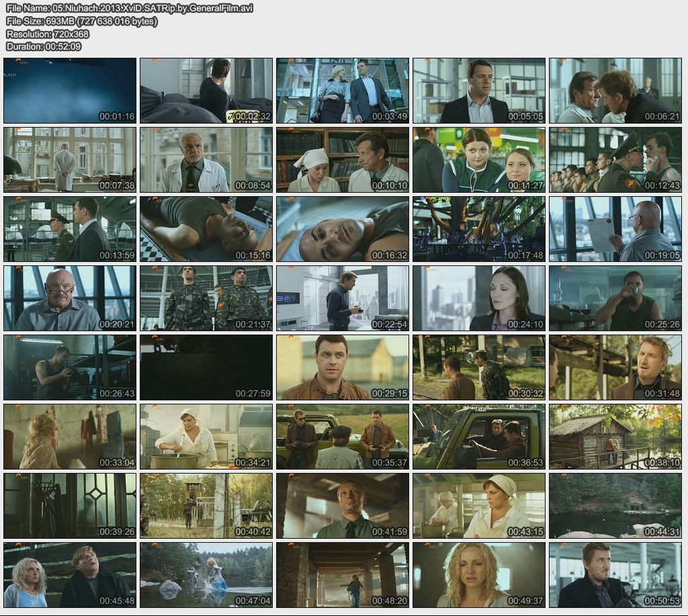Screen dimensions: 688x616
Task: Select the dark frame at 00:27:59
Action: coord(206,367)
